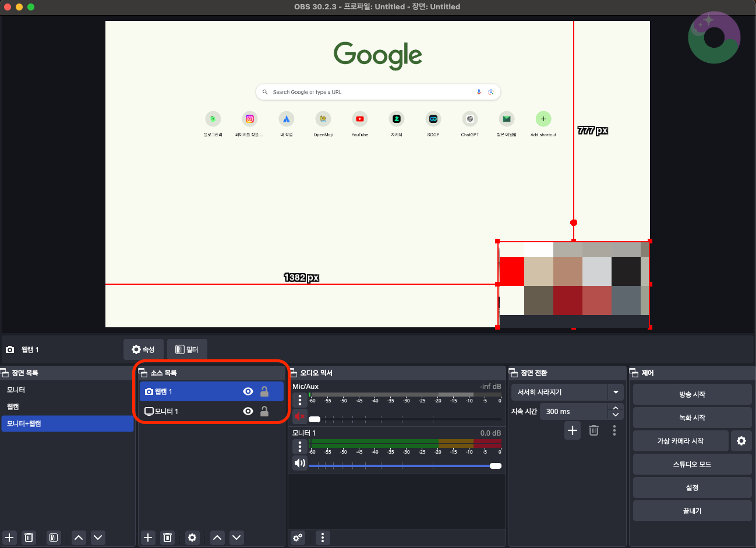Add a new scene with plus icon
This screenshot has width=756, height=548.
9,538
